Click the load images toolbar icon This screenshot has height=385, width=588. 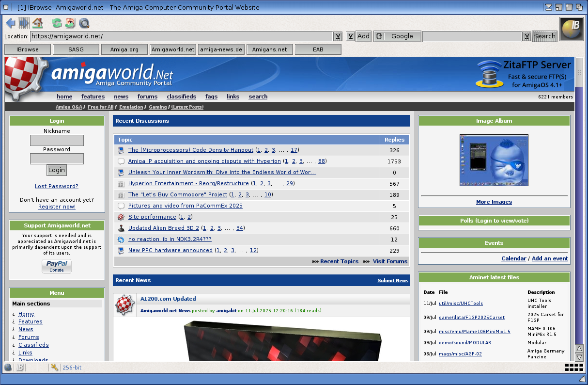[70, 23]
